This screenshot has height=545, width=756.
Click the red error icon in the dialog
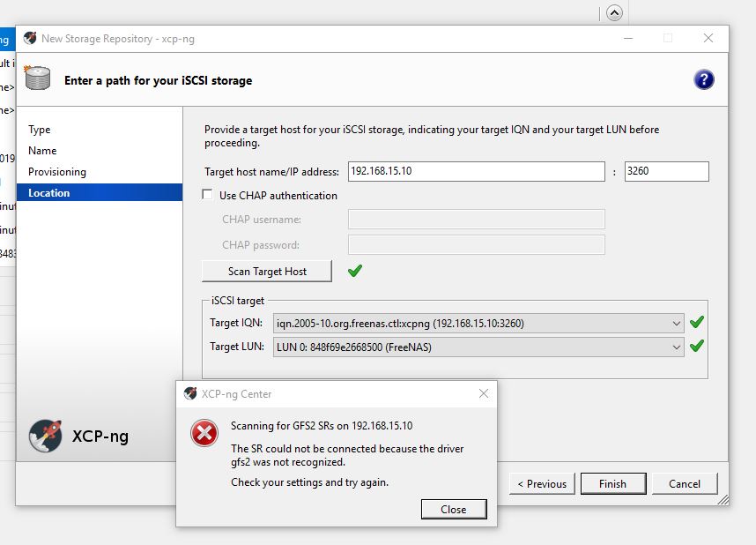tap(204, 432)
